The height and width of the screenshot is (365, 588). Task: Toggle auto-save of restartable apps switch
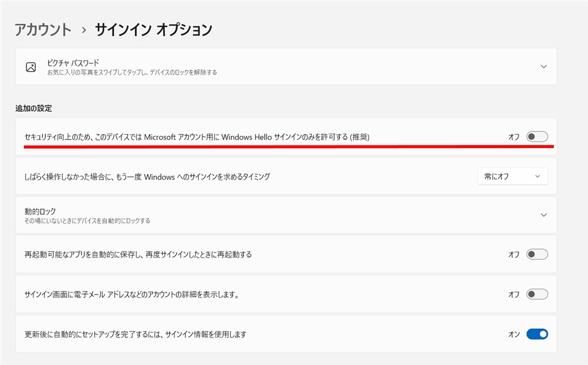[537, 254]
